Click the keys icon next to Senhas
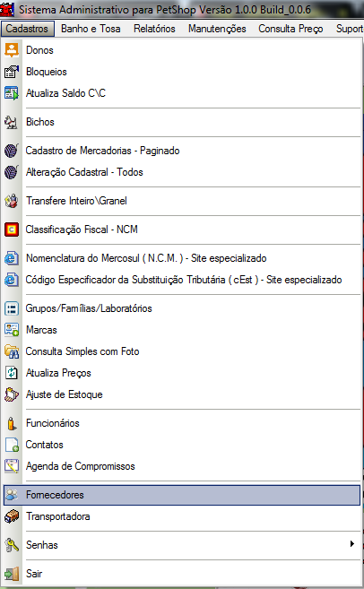 coord(12,545)
